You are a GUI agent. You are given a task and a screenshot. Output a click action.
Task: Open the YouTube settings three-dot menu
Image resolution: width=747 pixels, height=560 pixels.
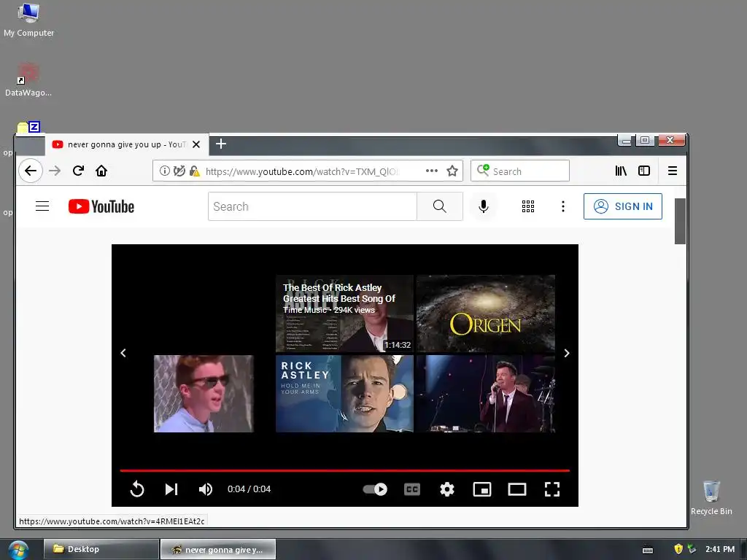pyautogui.click(x=563, y=206)
